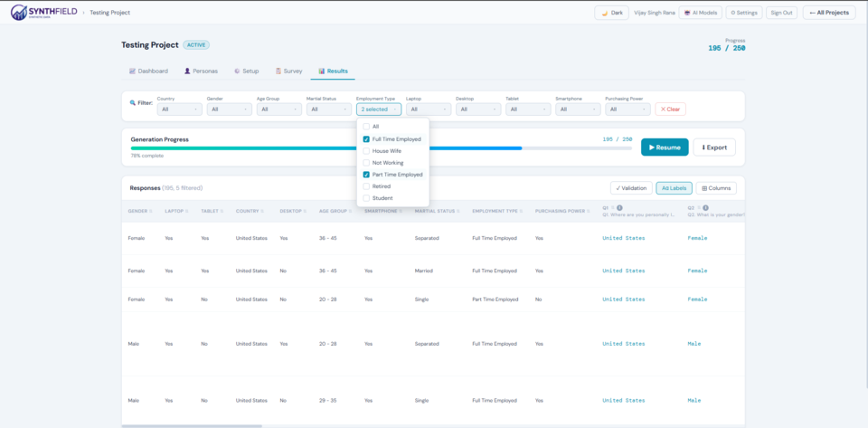Click the Personas tab person icon
This screenshot has width=868, height=428.
click(188, 71)
